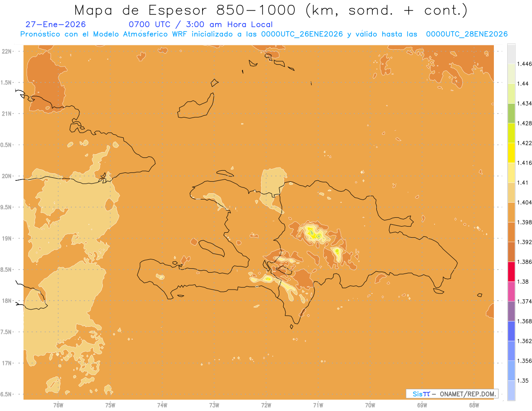This screenshot has width=532, height=411.
Task: Click the colorbar value '1.374'
Action: click(524, 301)
